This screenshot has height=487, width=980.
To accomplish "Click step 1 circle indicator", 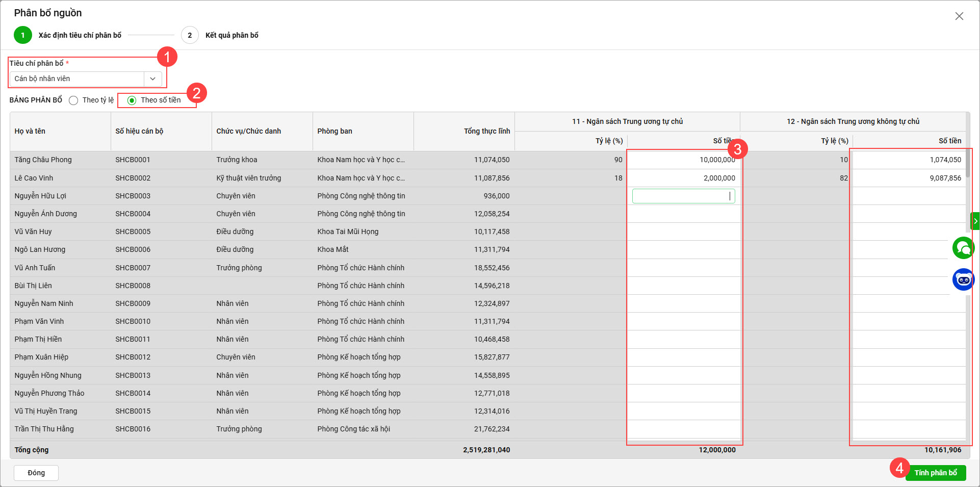I will (23, 35).
